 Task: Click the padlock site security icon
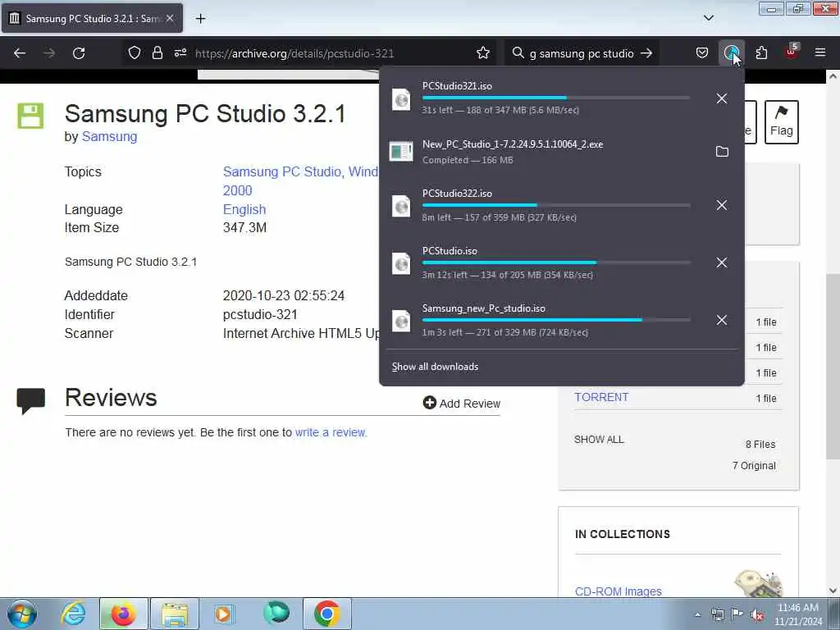157,53
